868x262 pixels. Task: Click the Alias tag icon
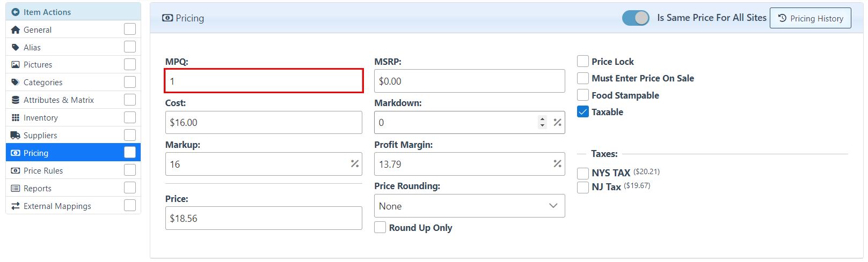16,47
